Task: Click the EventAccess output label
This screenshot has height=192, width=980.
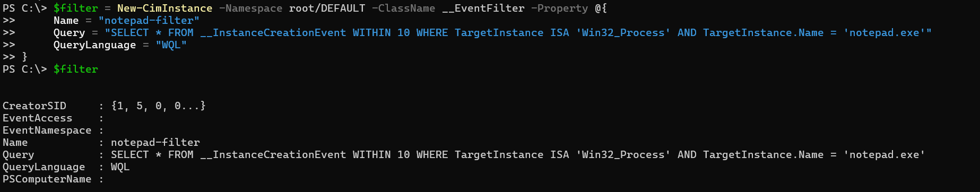Action: (x=38, y=118)
